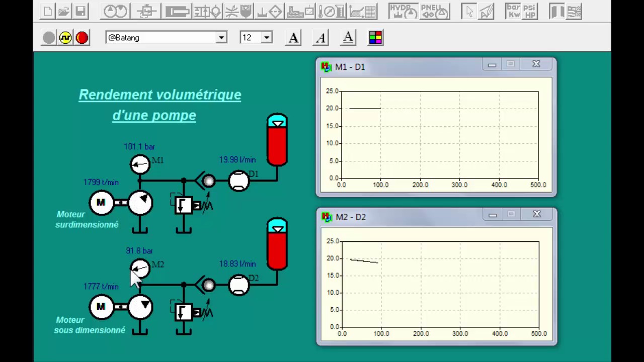Open the directional valves library icon

(208, 11)
